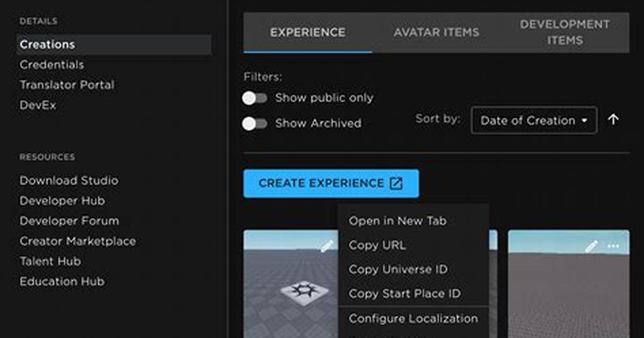644x338 pixels.
Task: Open the Date of Creation sort dropdown
Action: tap(534, 121)
